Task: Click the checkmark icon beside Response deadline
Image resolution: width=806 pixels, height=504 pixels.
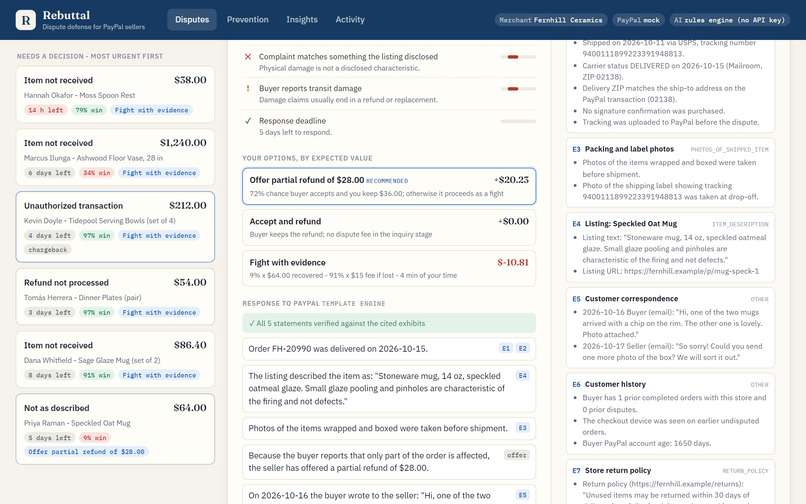Action: coord(248,121)
